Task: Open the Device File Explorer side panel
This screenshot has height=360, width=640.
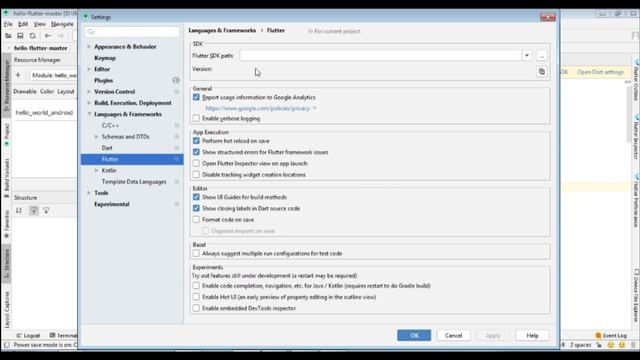Action: (636, 296)
